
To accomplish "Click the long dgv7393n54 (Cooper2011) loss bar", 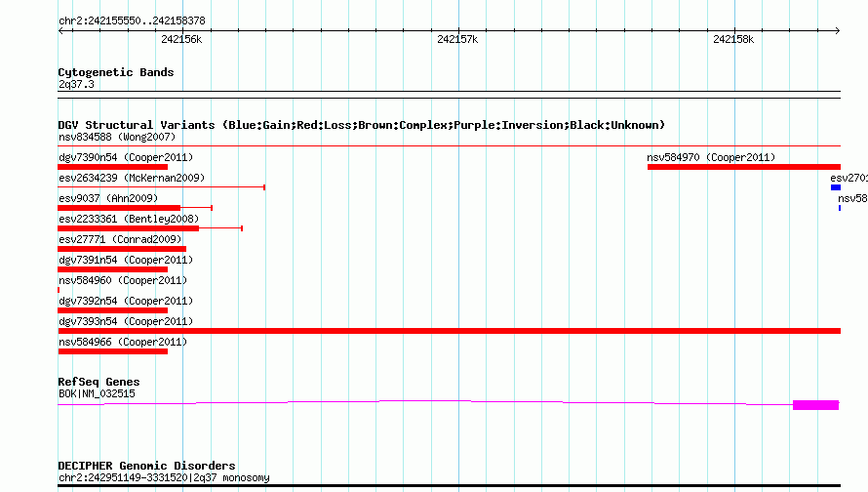I will tap(449, 331).
